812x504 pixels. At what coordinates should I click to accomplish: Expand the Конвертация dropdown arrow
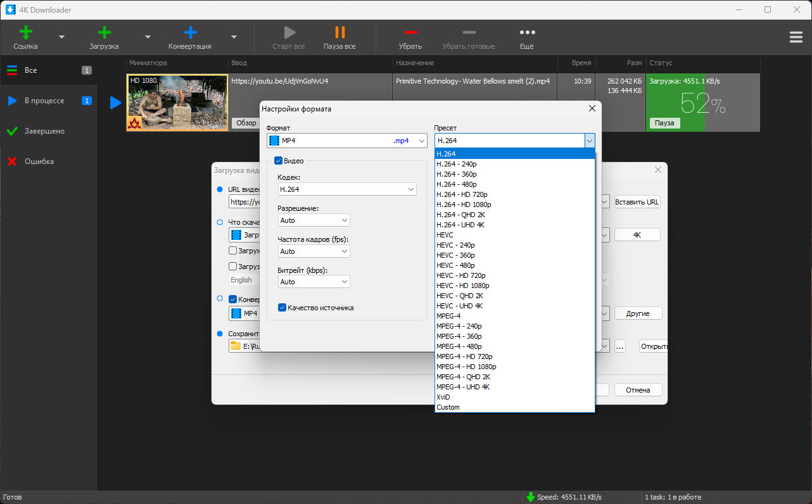click(x=234, y=37)
